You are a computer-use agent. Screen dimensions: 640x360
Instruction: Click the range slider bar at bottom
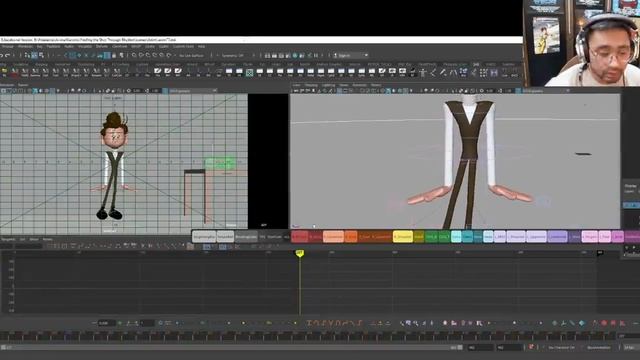[x=233, y=348]
